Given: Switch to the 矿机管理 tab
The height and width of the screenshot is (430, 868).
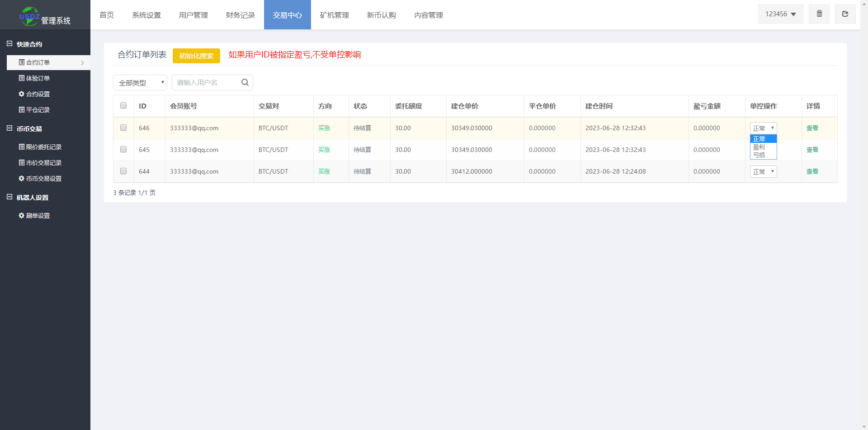Looking at the screenshot, I should pyautogui.click(x=334, y=15).
